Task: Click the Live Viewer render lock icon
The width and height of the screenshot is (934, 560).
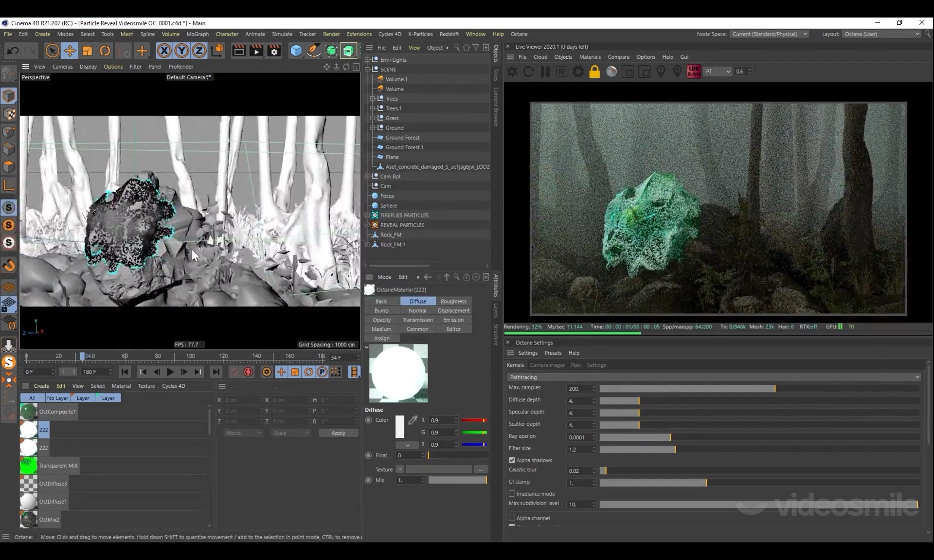Action: pos(594,72)
